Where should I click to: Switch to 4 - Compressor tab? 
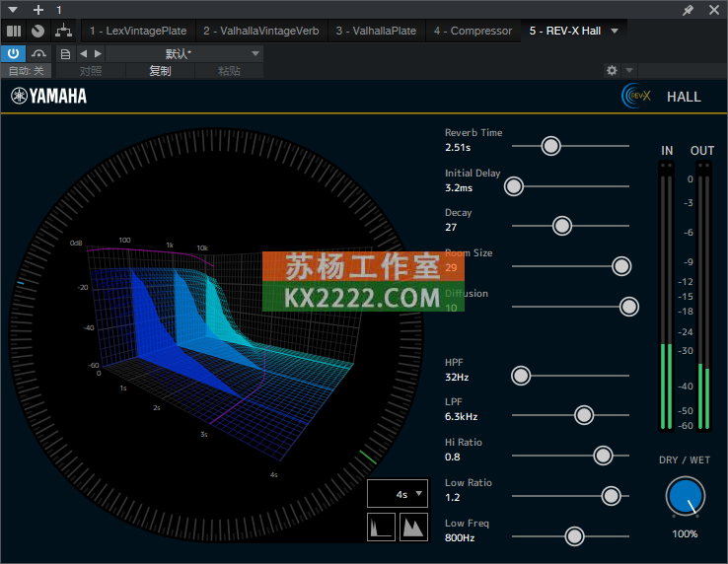coord(473,32)
